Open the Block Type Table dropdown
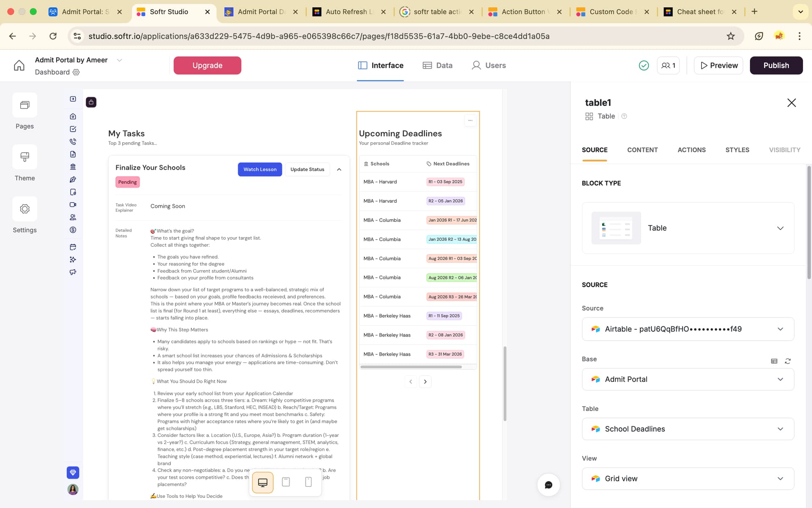This screenshot has height=508, width=812. coord(688,228)
